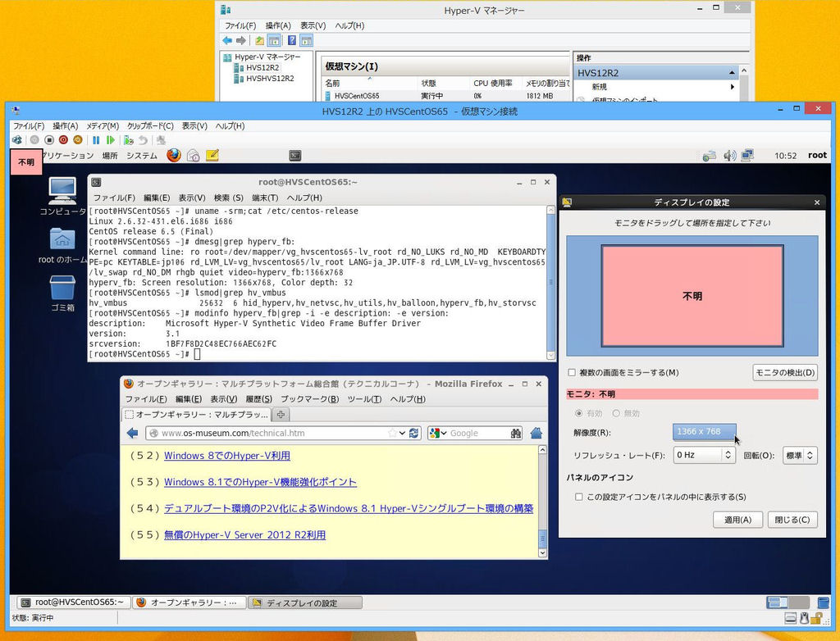The width and height of the screenshot is (840, 641).
Task: Check show settings icon in panel checkbox
Action: (x=578, y=497)
